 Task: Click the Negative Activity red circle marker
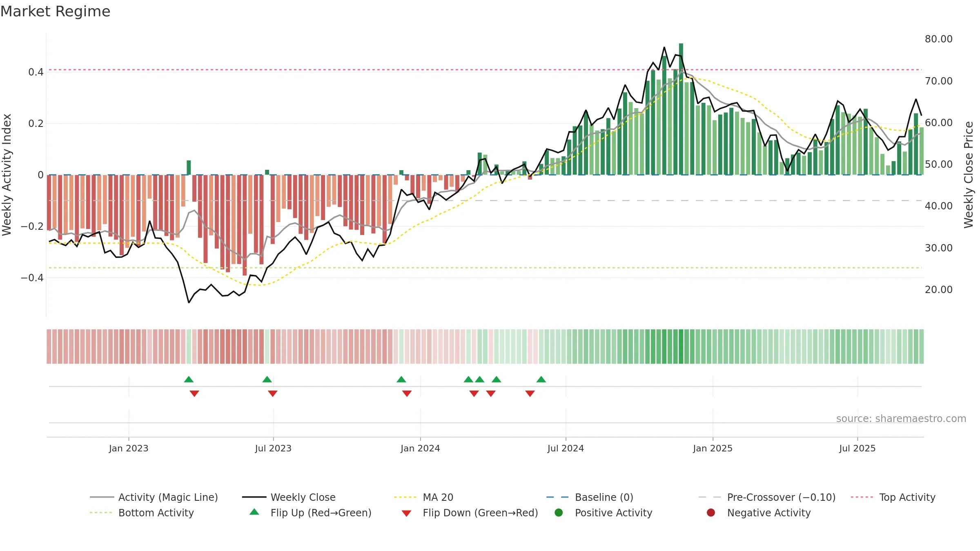click(x=711, y=512)
